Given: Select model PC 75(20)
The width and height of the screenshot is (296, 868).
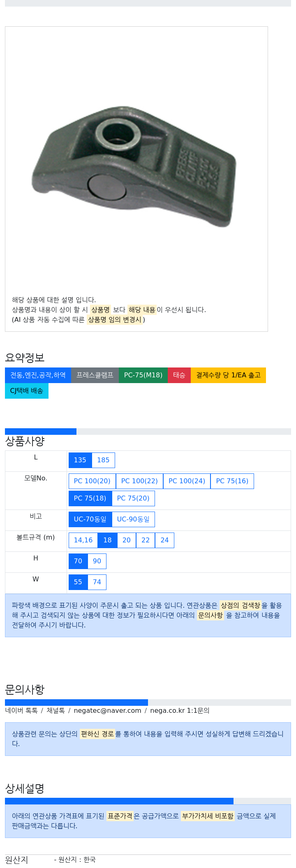Looking at the screenshot, I should tap(133, 498).
